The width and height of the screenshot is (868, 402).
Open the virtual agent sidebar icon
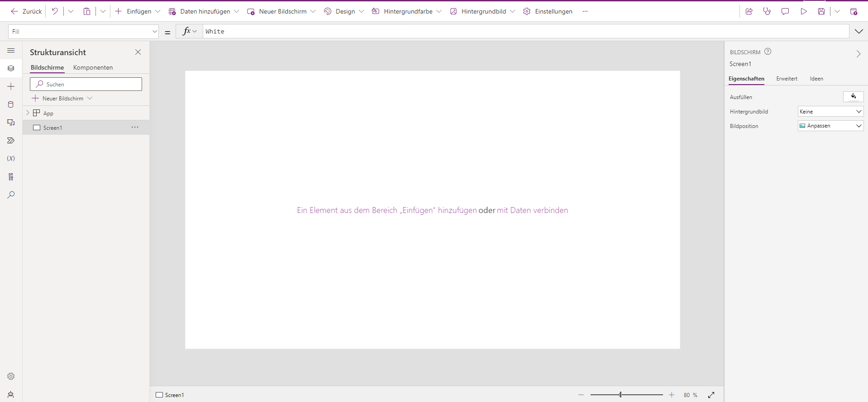pyautogui.click(x=11, y=394)
